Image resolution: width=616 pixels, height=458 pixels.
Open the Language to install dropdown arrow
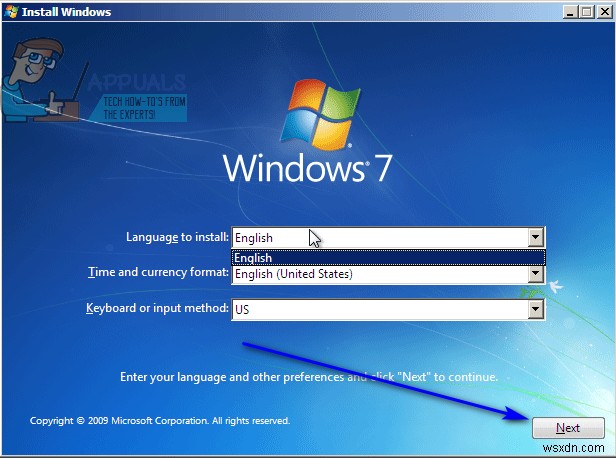(535, 237)
